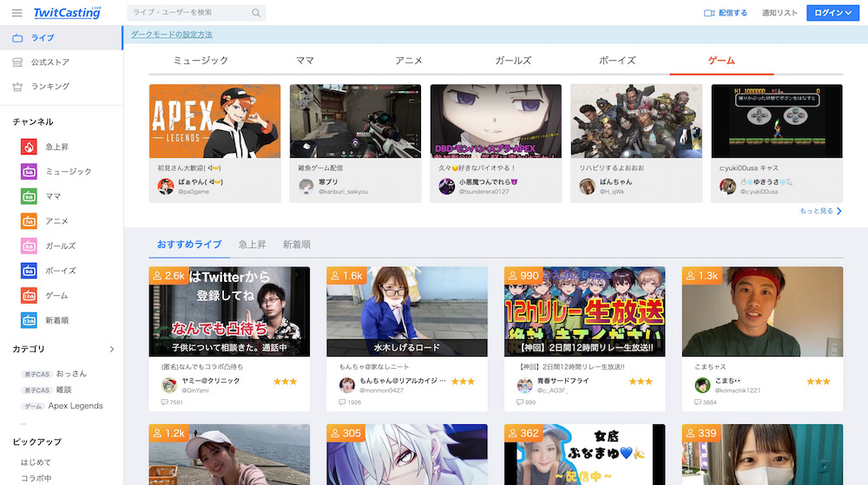Open the APEX Legends stream thumbnail
Image resolution: width=868 pixels, height=485 pixels.
pos(214,121)
